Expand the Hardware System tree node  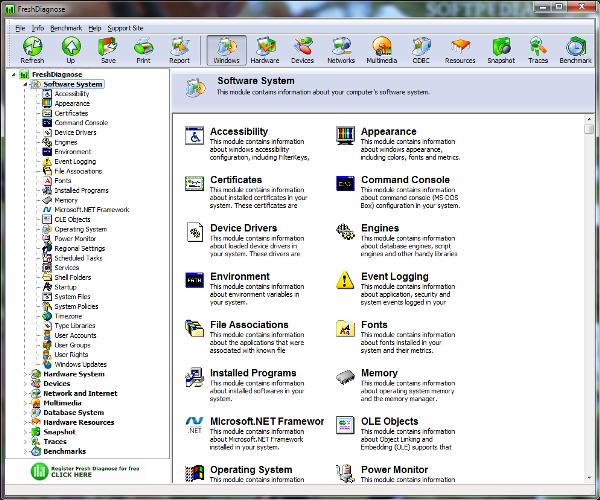pyautogui.click(x=25, y=374)
